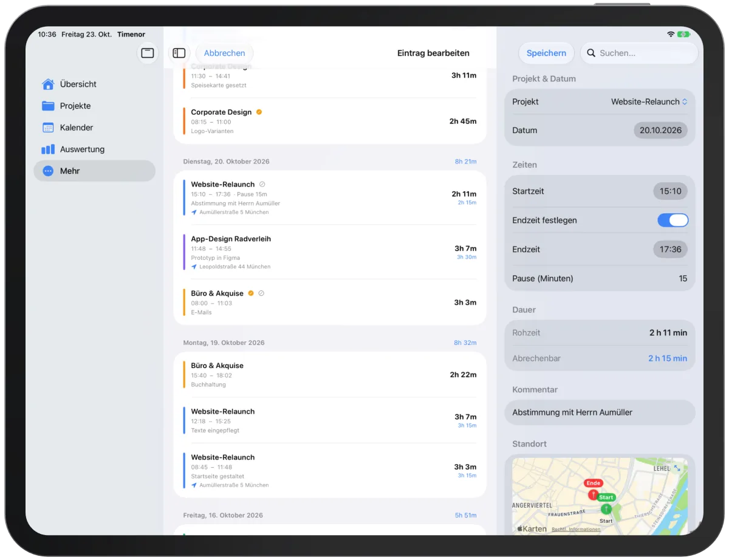The image size is (729, 560).
Task: Select the Website-Relaunch Startseite gestaltet entry
Action: point(330,471)
